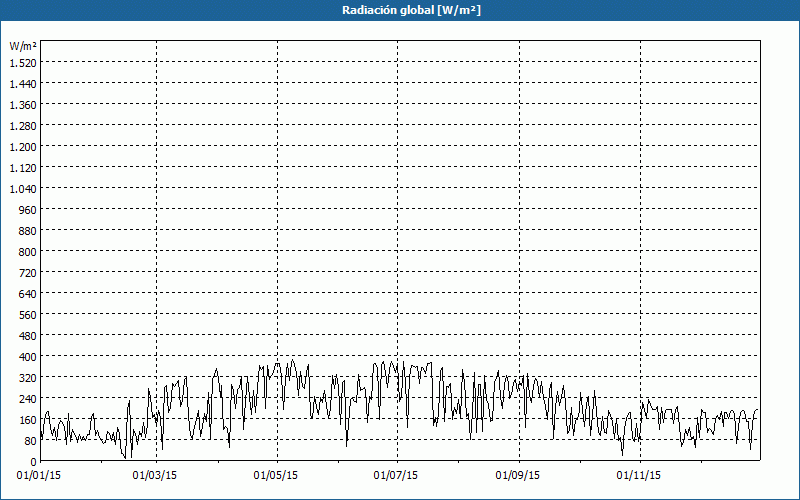Click the 640 y-axis label
Image resolution: width=800 pixels, height=500 pixels.
tap(28, 294)
